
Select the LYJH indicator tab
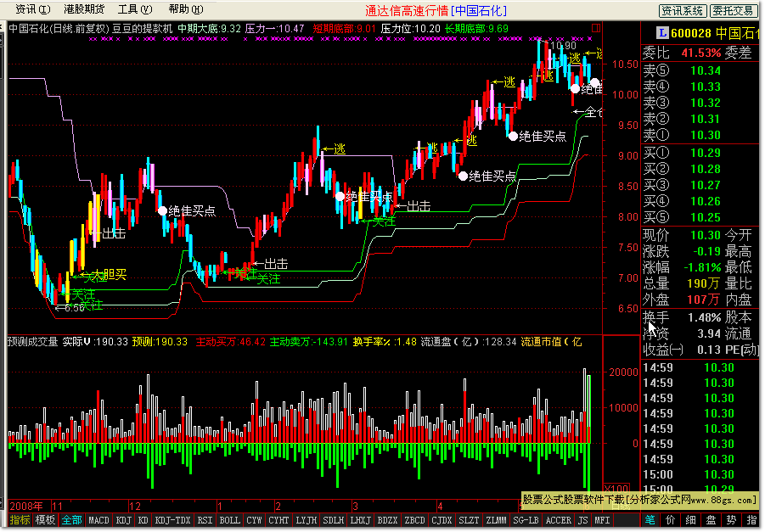pyautogui.click(x=306, y=520)
